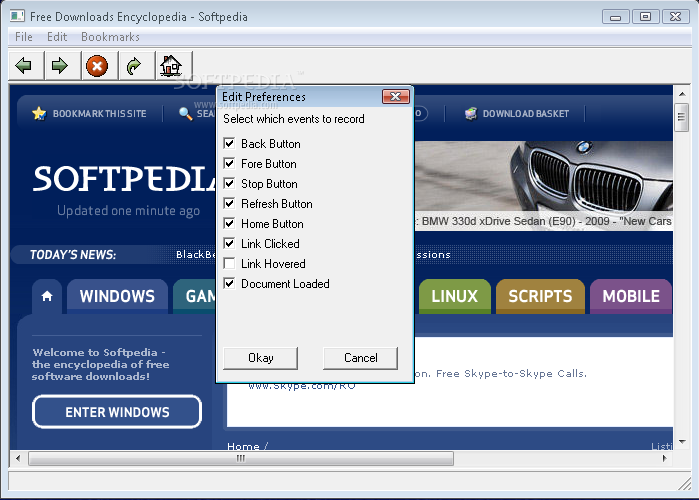Click the SOFTPEDIA logo on webpage
This screenshot has height=500, width=699.
click(x=124, y=179)
